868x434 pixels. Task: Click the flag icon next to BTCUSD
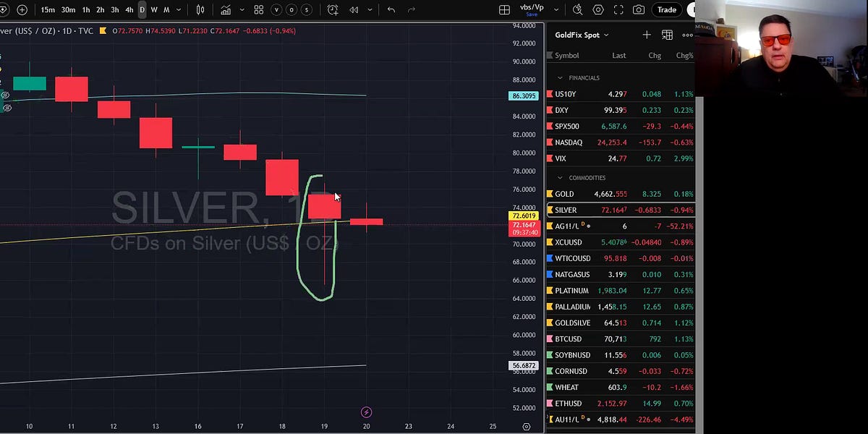tap(550, 339)
